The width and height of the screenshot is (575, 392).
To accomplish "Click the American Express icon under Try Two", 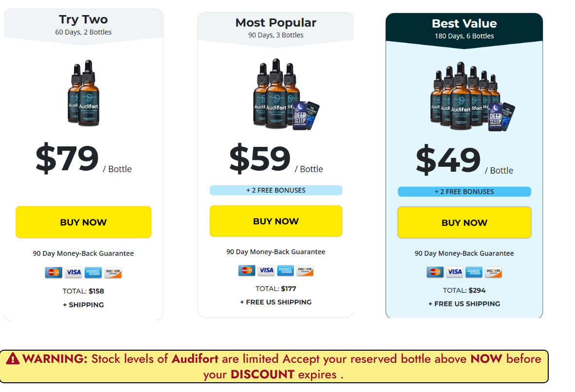I will point(93,272).
